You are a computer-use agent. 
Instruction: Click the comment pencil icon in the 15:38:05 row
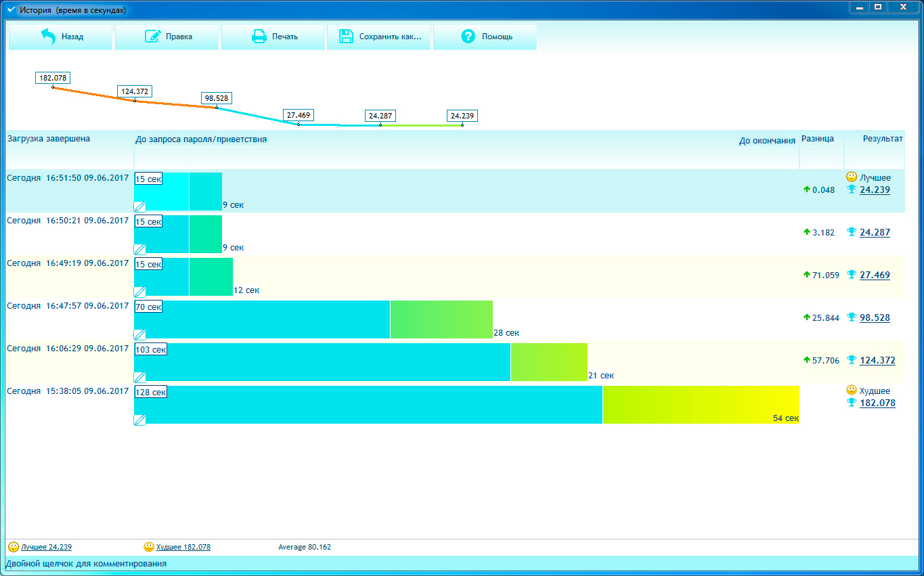pos(140,420)
